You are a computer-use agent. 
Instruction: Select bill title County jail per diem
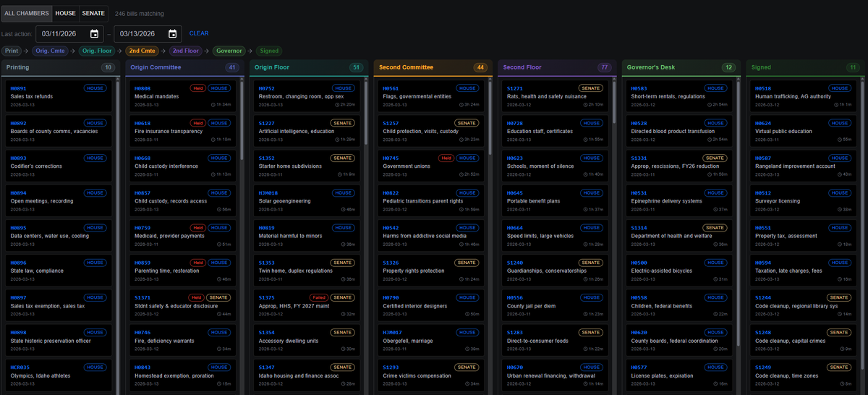532,305
